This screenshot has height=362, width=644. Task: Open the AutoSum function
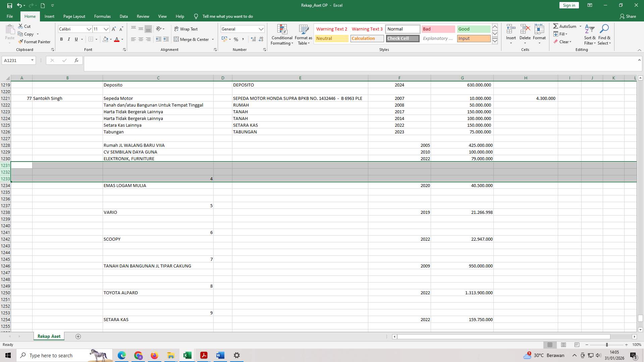567,26
